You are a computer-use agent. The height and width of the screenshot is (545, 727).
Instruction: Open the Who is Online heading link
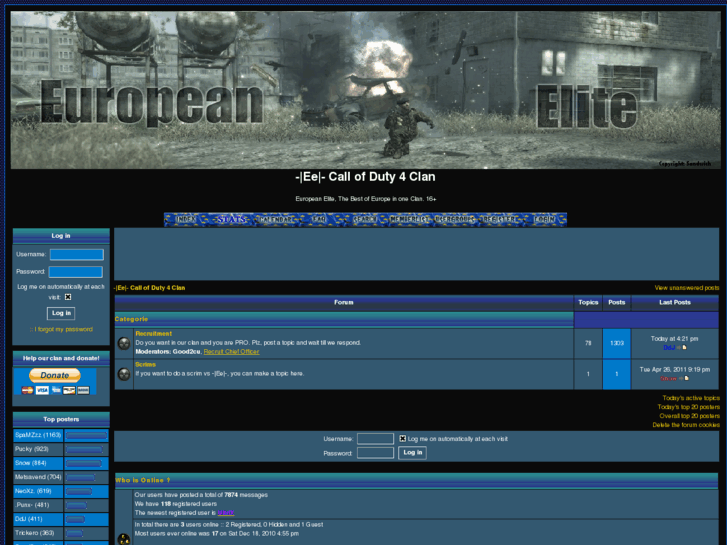[142, 480]
